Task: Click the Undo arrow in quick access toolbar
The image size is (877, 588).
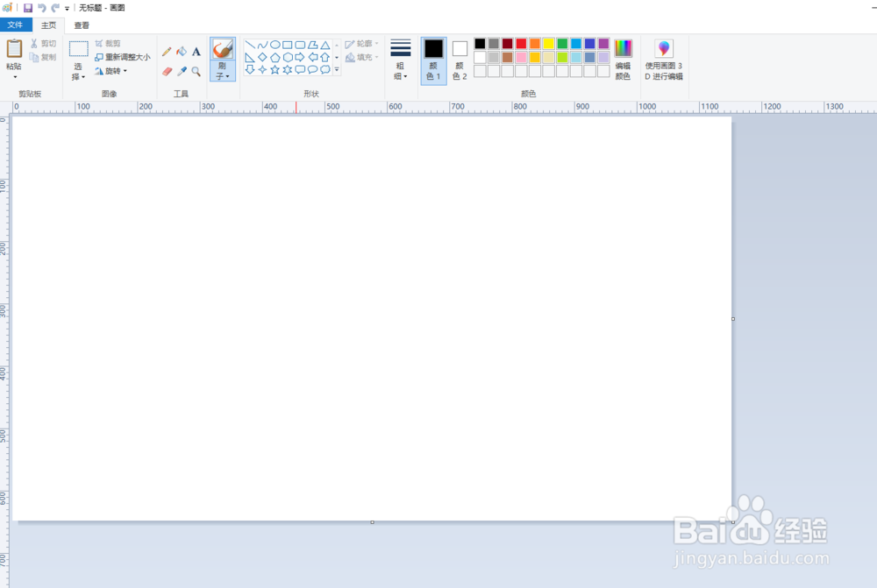Action: pos(42,8)
